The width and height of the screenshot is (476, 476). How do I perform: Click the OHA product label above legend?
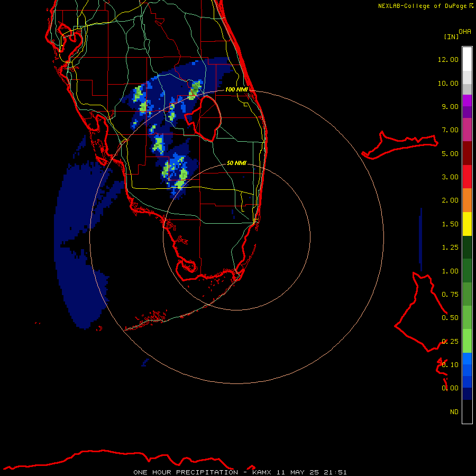(465, 32)
